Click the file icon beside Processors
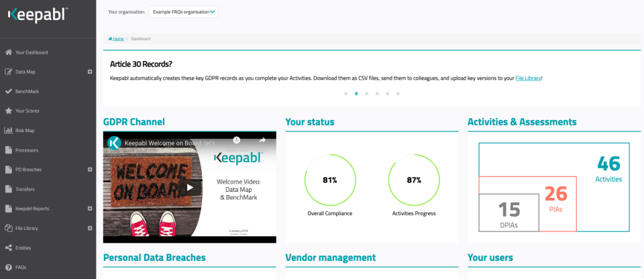Viewport: 644px width, 279px height. coord(8,150)
